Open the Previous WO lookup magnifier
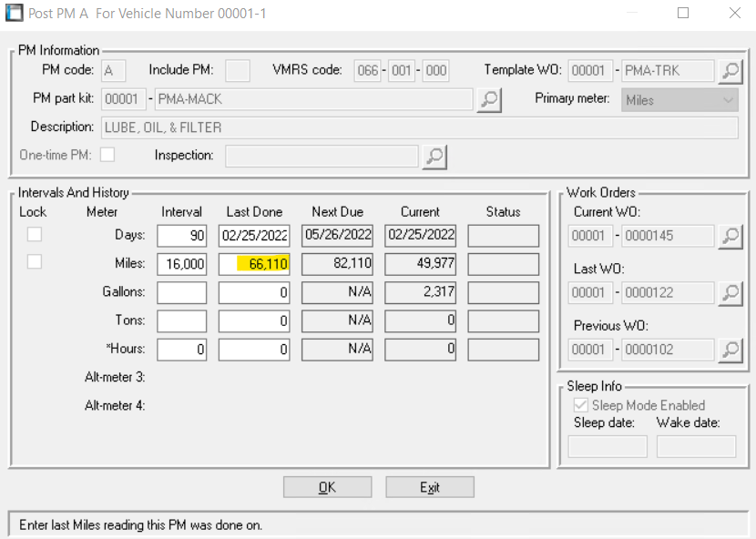Viewport: 756px width, 539px height. click(730, 349)
